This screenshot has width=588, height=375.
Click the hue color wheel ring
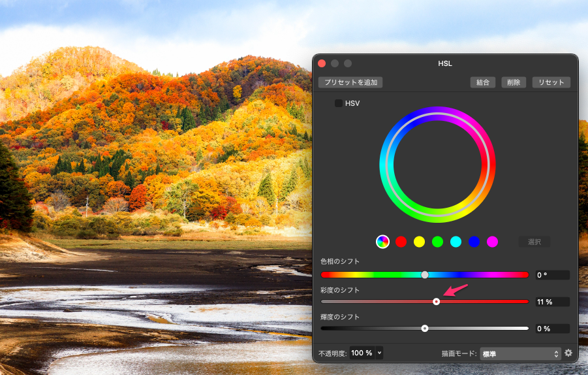(437, 111)
